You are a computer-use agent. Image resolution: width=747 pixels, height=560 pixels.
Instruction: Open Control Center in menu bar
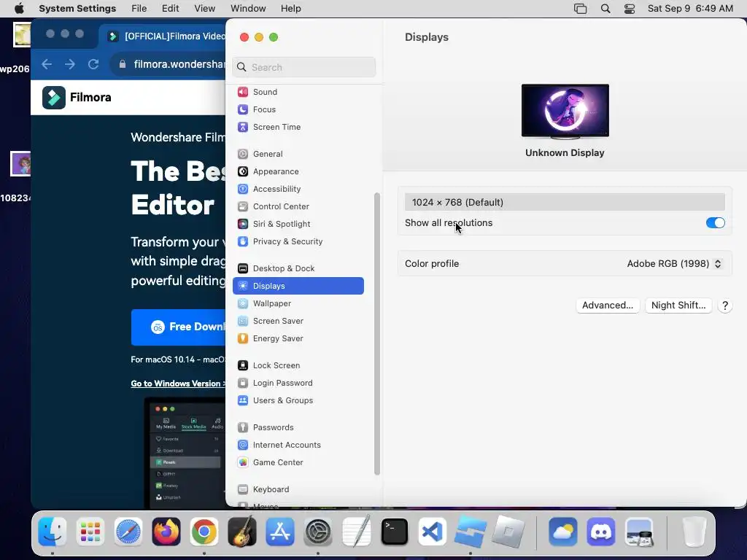pyautogui.click(x=630, y=9)
